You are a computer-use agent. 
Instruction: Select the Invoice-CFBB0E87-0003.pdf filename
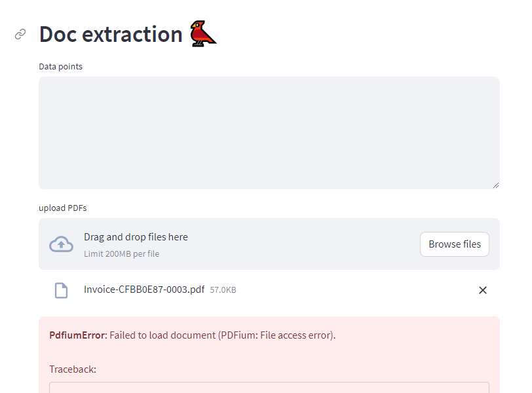click(x=143, y=289)
